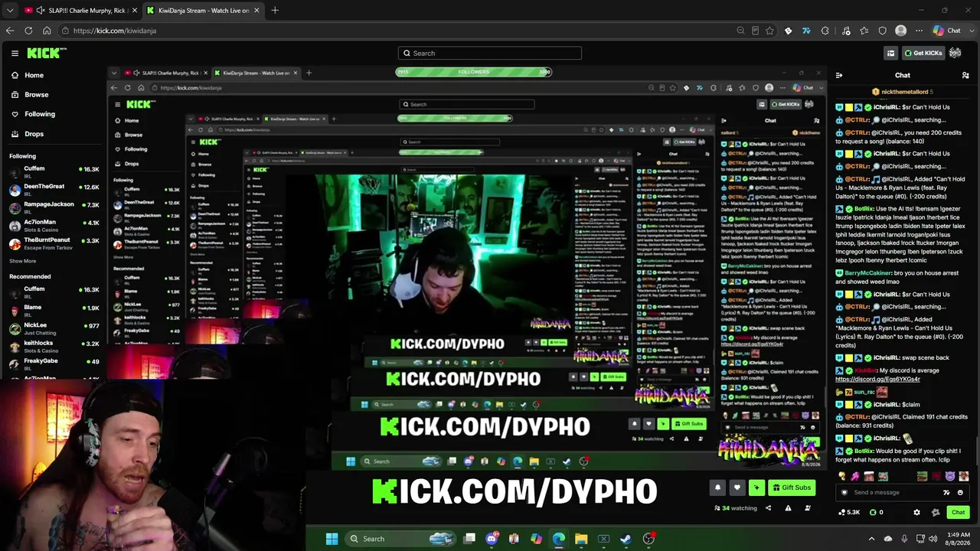980x551 pixels.
Task: Click the Gift Subs button
Action: point(792,487)
